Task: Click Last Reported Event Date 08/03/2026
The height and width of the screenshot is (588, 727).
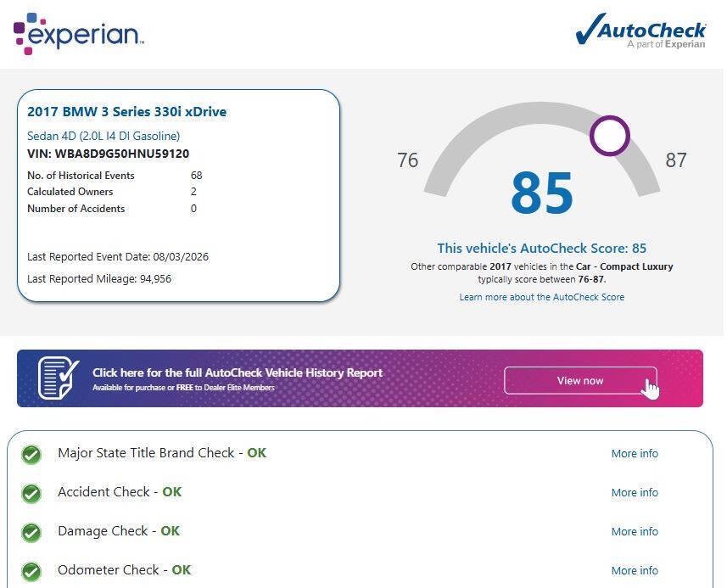Action: click(118, 257)
